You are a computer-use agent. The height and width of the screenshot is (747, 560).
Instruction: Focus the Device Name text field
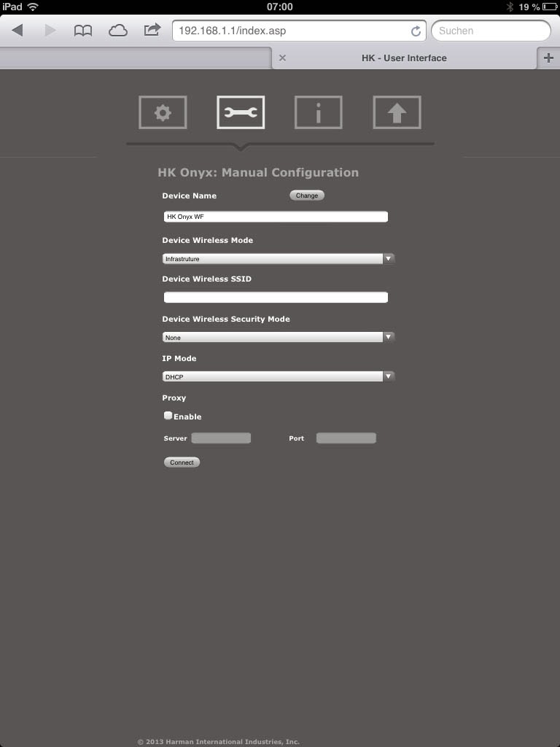276,217
